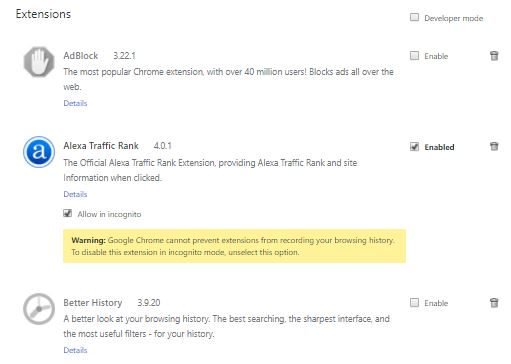
Task: Remove AdBlock using its trash icon
Action: click(x=494, y=56)
